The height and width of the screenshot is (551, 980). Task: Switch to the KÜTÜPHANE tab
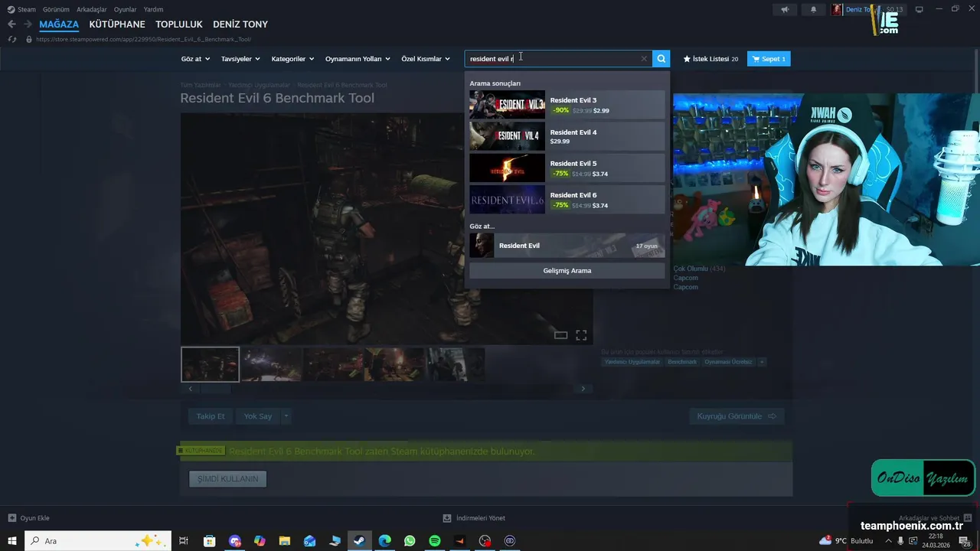click(117, 24)
